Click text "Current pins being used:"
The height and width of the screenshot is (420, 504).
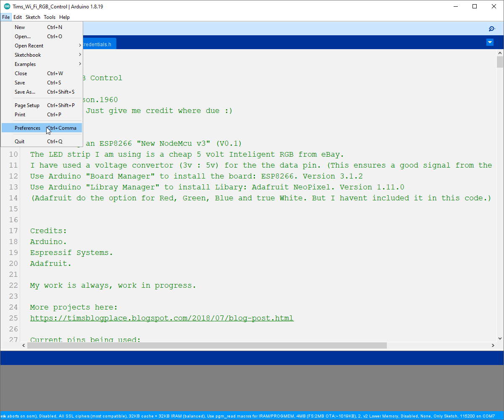(x=85, y=339)
